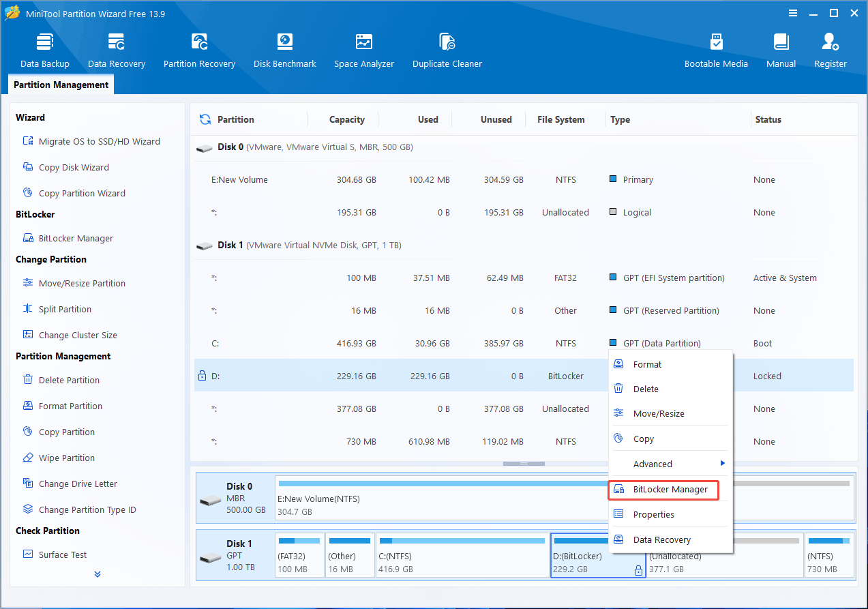This screenshot has height=609, width=868.
Task: Choose Delete Partition in the sidebar
Action: (x=61, y=380)
